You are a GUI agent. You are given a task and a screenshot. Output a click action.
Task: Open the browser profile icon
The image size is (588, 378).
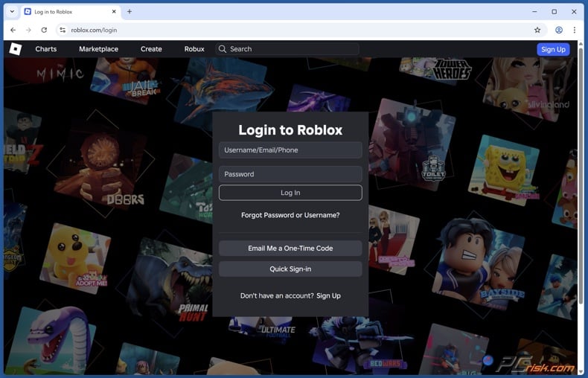pyautogui.click(x=559, y=30)
